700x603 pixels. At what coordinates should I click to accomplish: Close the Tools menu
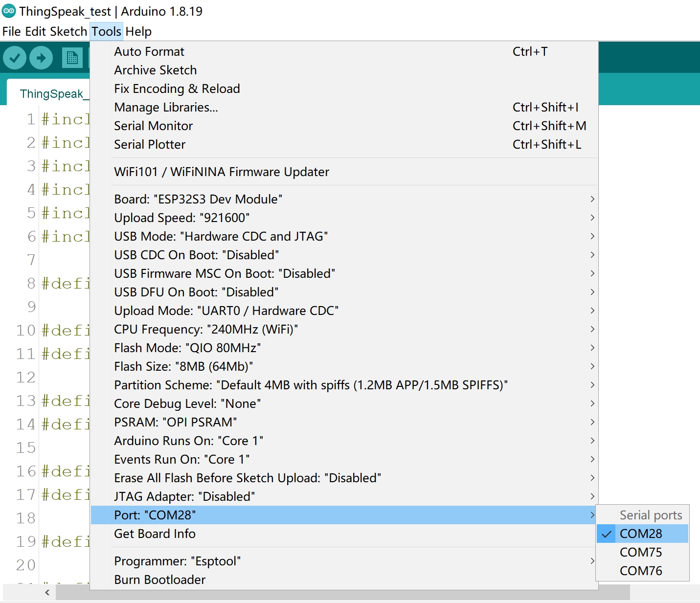tap(106, 31)
